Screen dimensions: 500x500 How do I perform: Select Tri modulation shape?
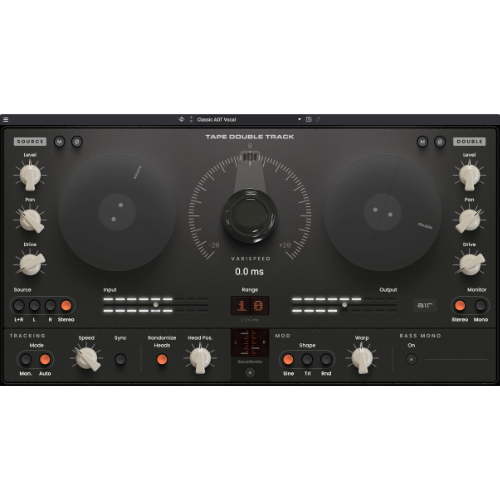tap(307, 359)
